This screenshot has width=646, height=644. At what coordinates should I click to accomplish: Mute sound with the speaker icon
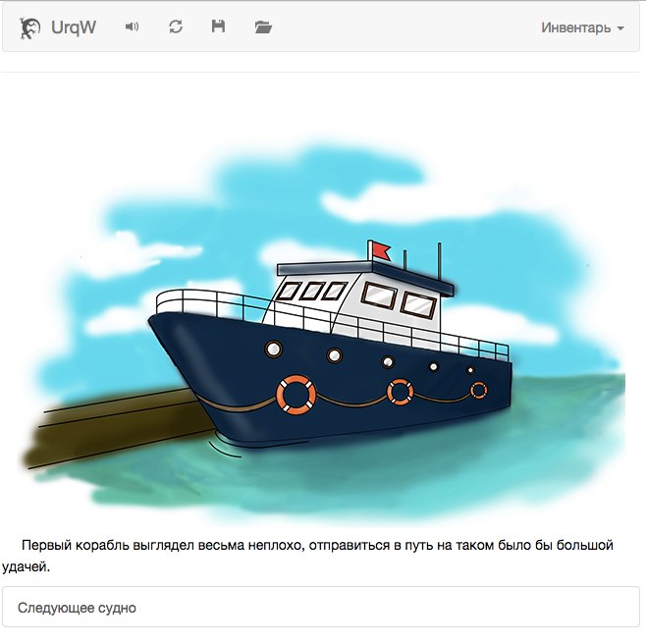pyautogui.click(x=132, y=27)
